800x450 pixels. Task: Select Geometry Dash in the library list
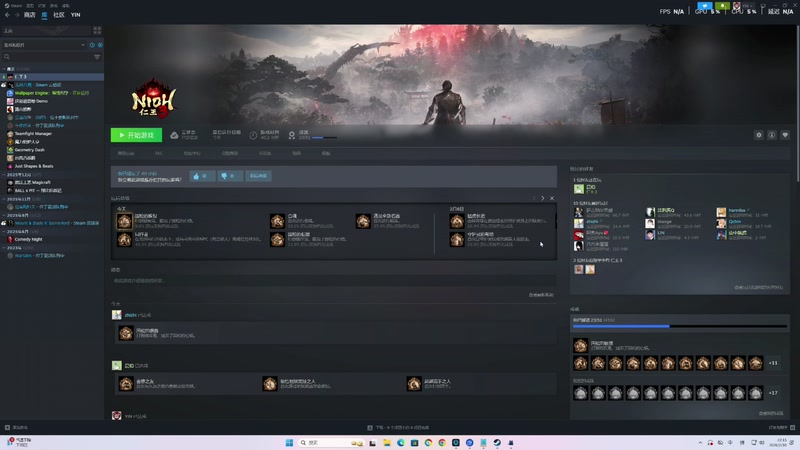[x=52, y=150]
